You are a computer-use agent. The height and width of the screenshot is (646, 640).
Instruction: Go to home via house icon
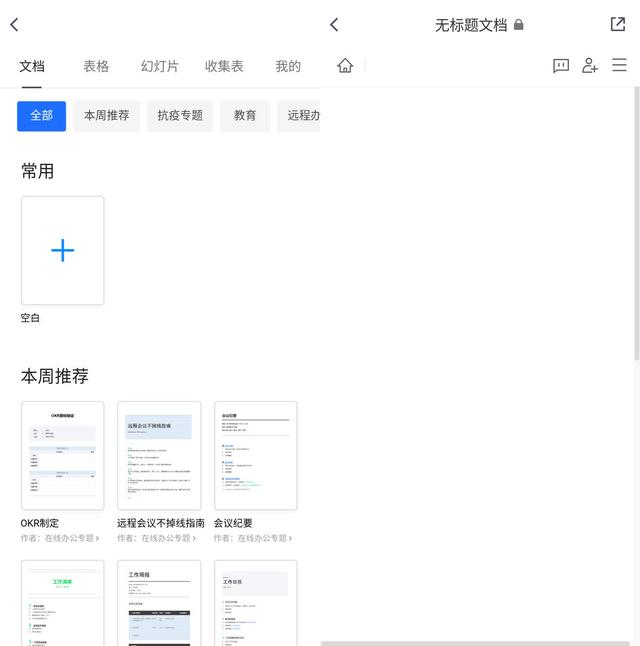[x=345, y=65]
